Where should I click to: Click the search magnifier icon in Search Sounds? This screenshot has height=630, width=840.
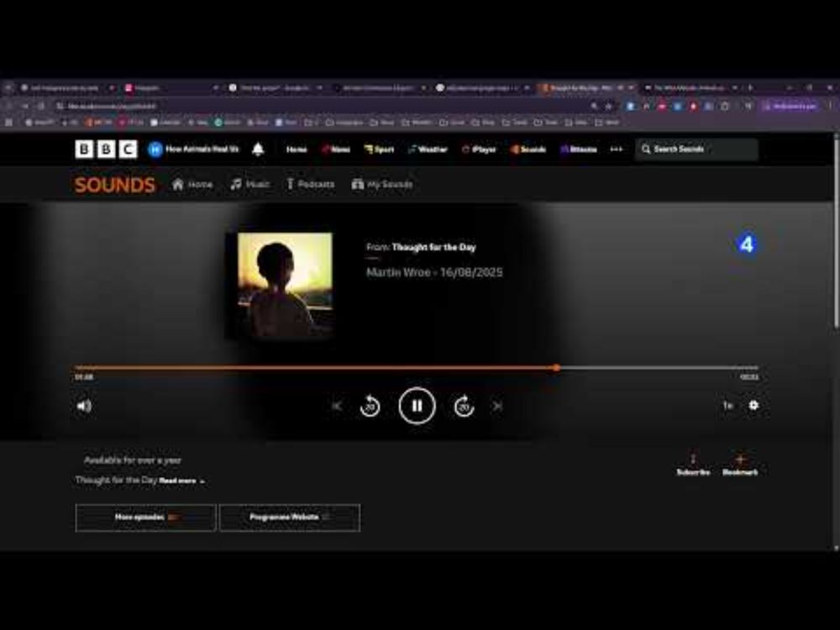tap(645, 149)
